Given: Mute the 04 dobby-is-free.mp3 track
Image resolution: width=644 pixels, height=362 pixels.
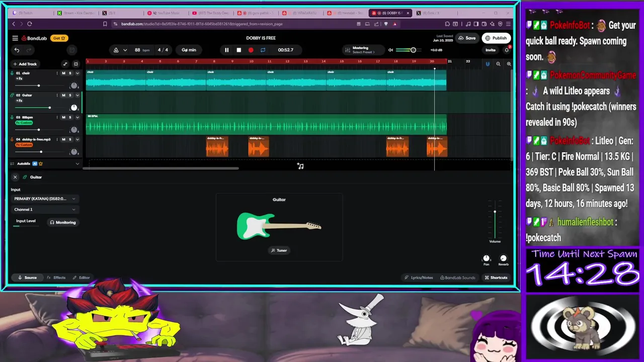Looking at the screenshot, I should pos(63,139).
